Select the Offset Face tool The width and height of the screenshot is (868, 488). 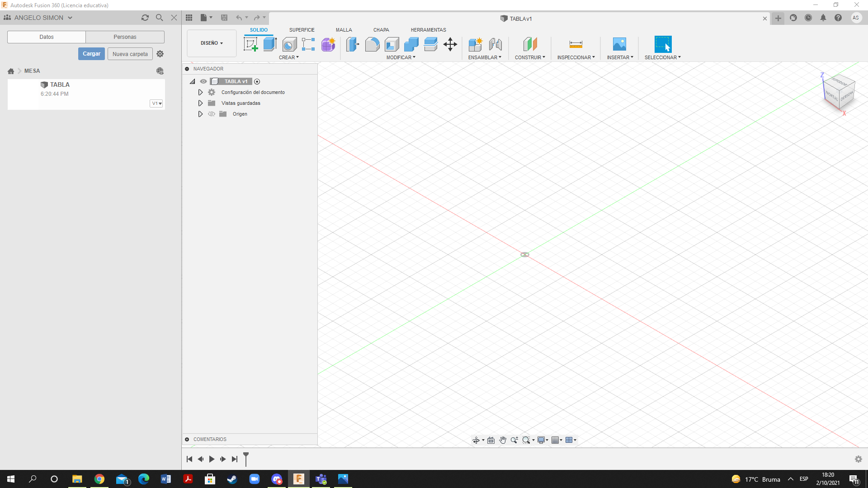point(431,44)
